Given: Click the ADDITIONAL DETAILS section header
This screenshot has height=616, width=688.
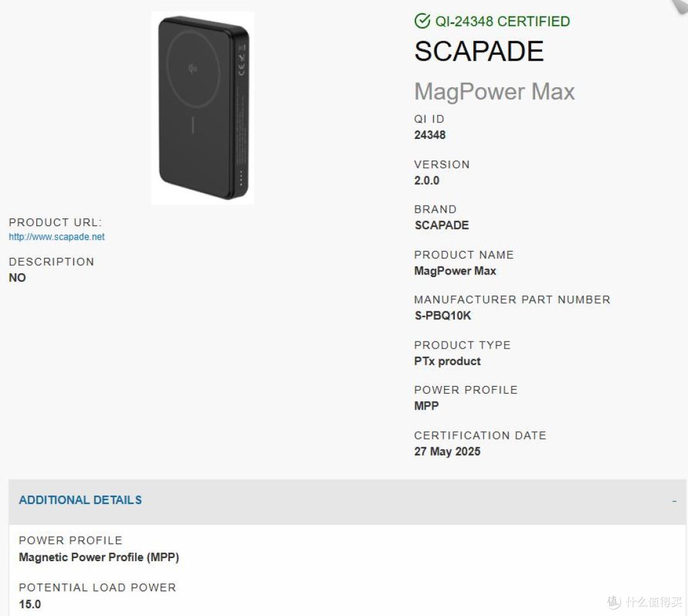Looking at the screenshot, I should (x=80, y=500).
